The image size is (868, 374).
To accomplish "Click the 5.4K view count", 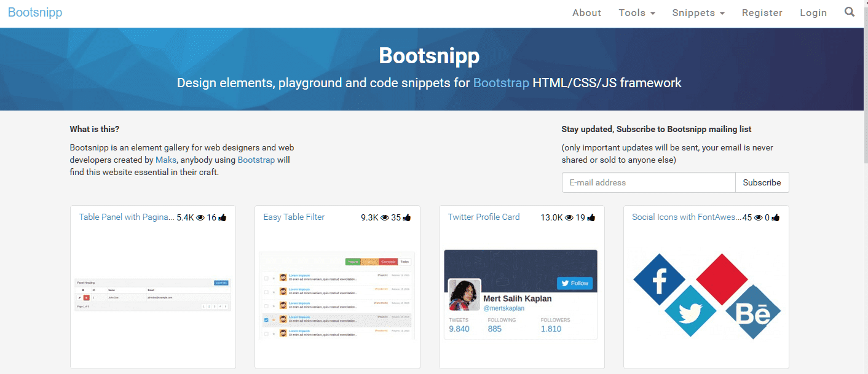I will (x=185, y=217).
